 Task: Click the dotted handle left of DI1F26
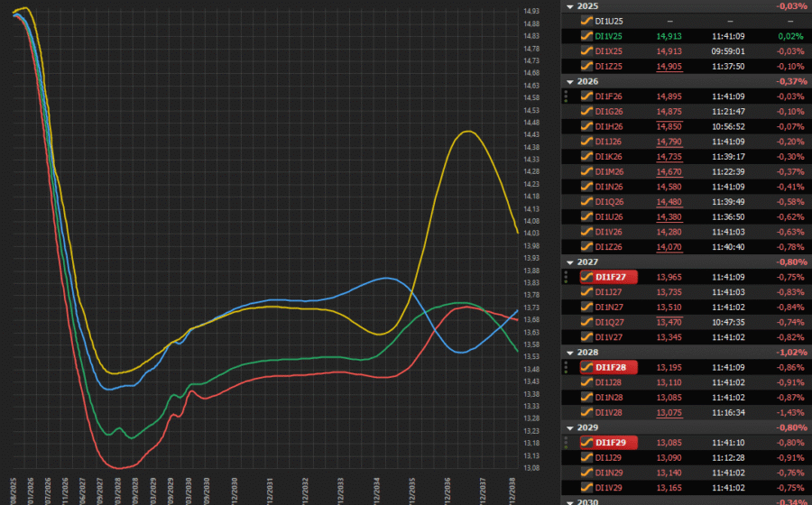coord(566,96)
